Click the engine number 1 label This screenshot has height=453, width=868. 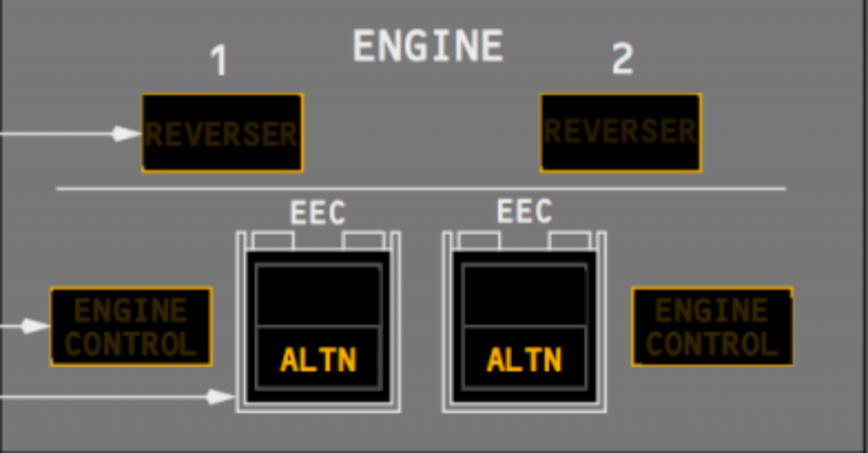pyautogui.click(x=220, y=60)
